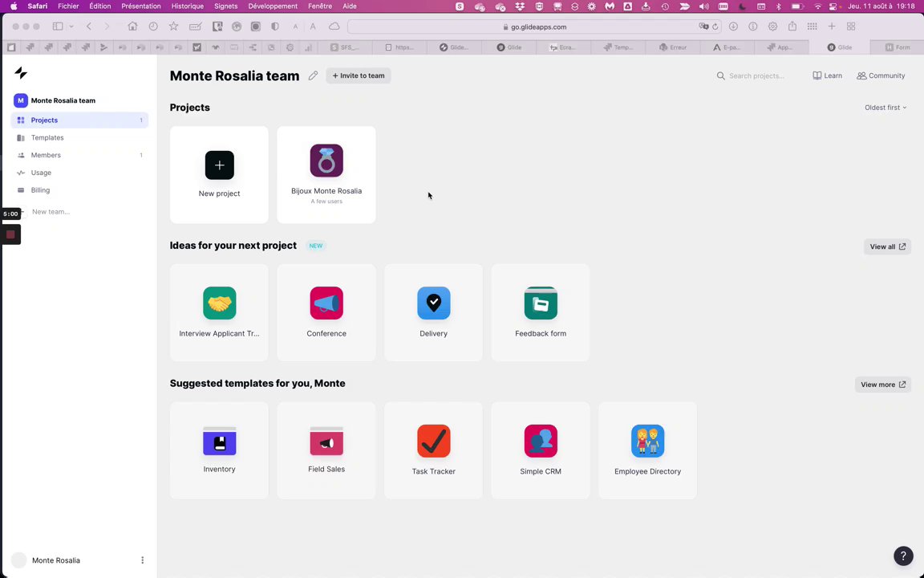Viewport: 924px width, 578px height.
Task: Create a New project
Action: click(219, 174)
